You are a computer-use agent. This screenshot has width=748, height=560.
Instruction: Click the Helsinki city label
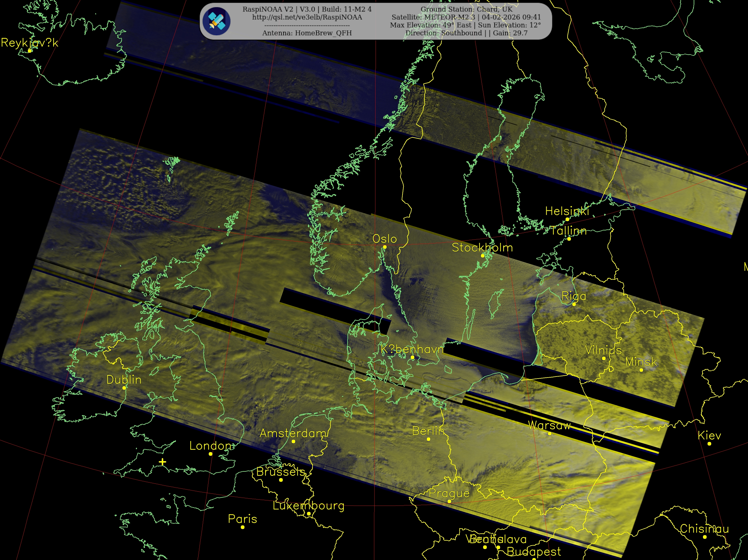(567, 211)
